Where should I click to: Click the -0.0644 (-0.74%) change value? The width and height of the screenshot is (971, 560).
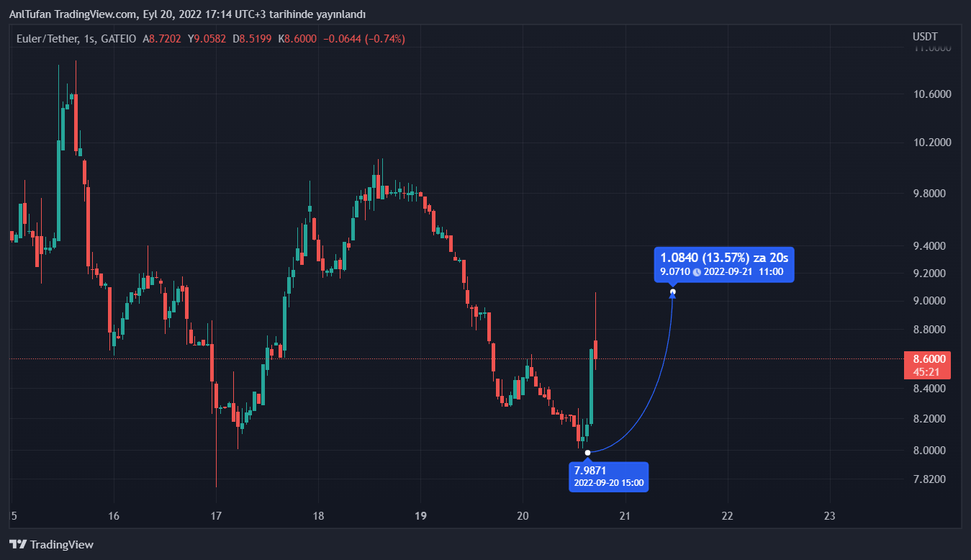click(x=366, y=39)
